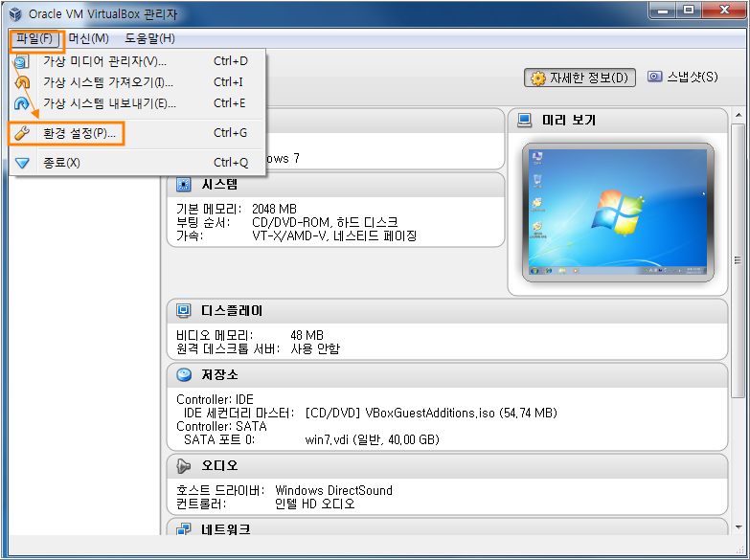This screenshot has width=750, height=560.
Task: Click the Controller: SATA line
Action: point(221,426)
